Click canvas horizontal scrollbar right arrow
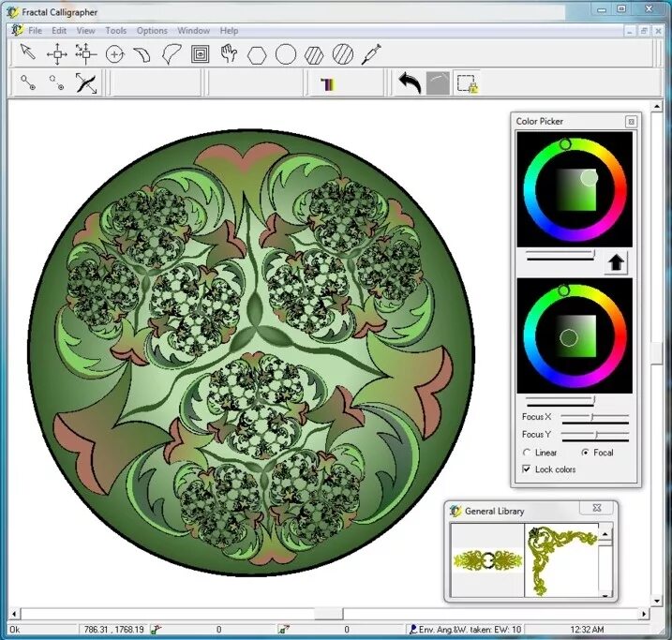 pos(644,614)
